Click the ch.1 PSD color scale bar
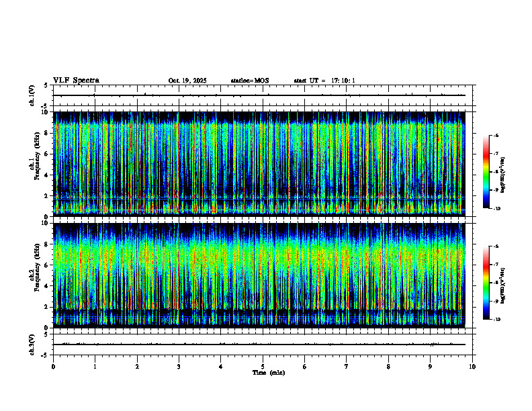Viewport: 532px width, 411px height. coord(486,172)
